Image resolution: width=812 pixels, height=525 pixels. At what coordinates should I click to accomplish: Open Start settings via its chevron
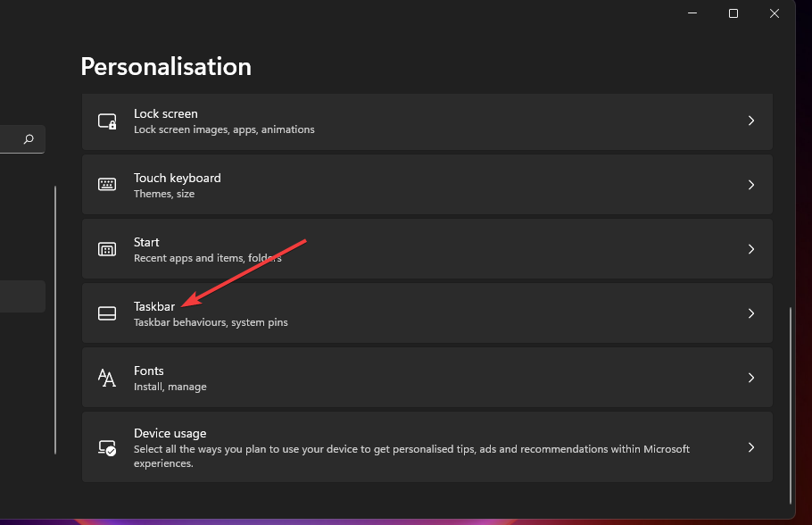coord(751,249)
